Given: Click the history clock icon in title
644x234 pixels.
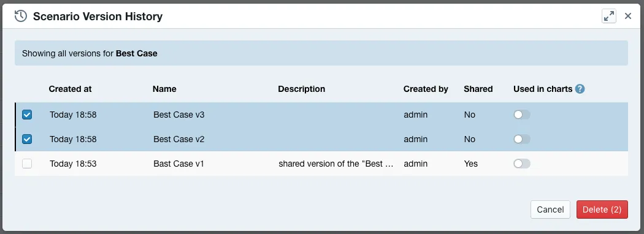Looking at the screenshot, I should (x=20, y=16).
